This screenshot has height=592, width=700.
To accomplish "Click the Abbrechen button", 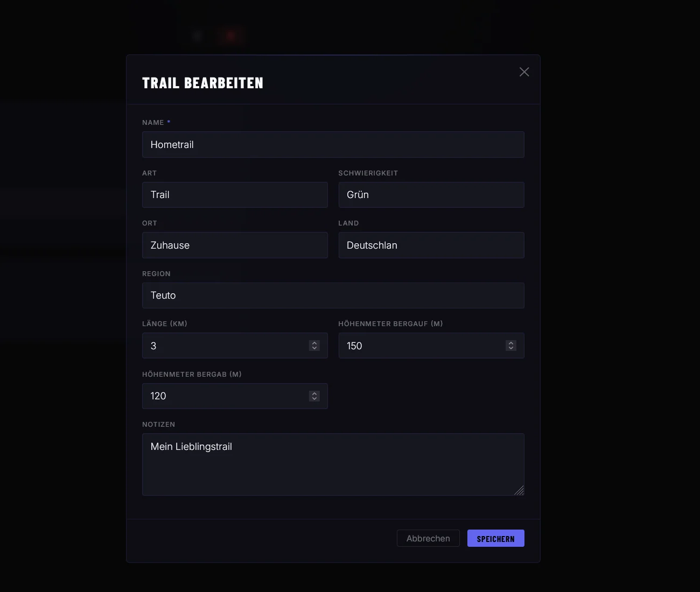I will 428,538.
